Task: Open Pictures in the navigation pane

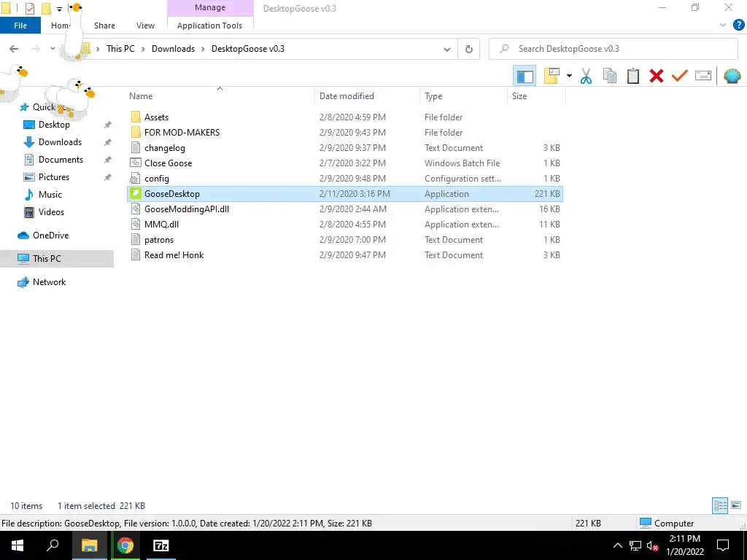Action: click(x=54, y=177)
